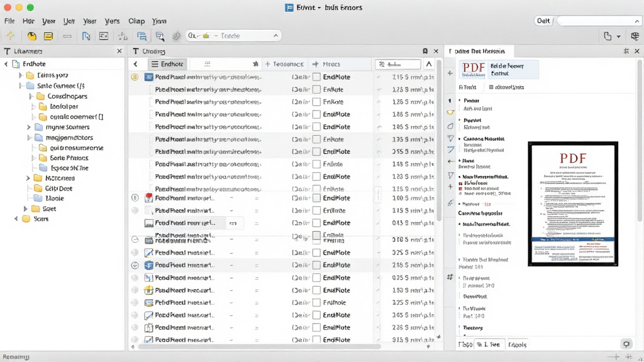Click the pin grid icon in right panel header
The image size is (644, 362).
(x=626, y=51)
